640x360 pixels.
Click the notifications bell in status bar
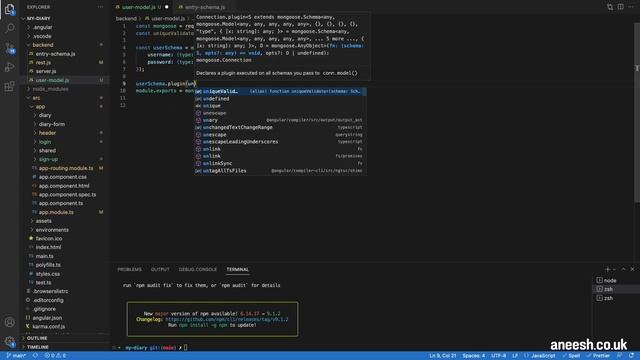pos(631,356)
